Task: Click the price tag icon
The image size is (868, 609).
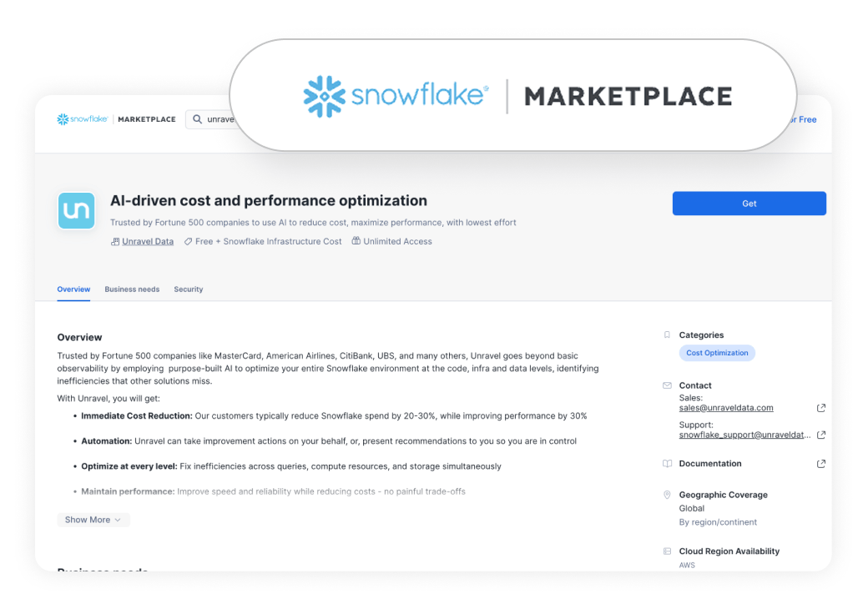Action: tap(189, 242)
